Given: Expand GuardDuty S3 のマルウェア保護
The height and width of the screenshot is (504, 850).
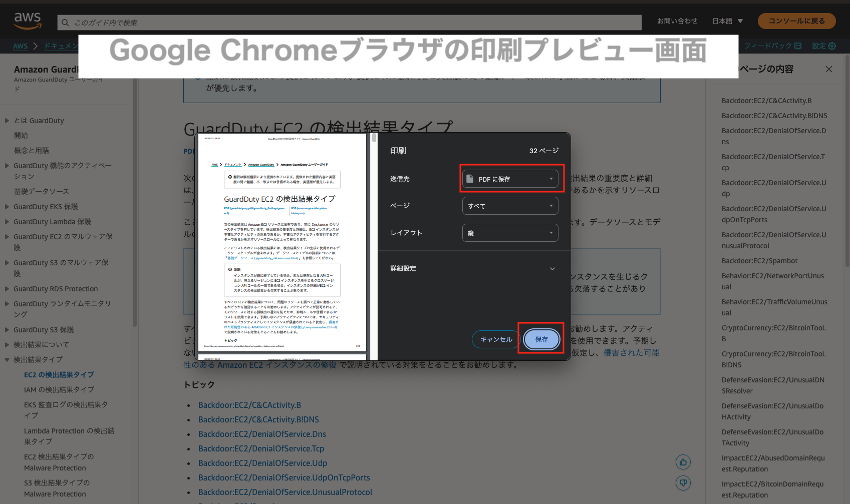Looking at the screenshot, I should pos(7,263).
